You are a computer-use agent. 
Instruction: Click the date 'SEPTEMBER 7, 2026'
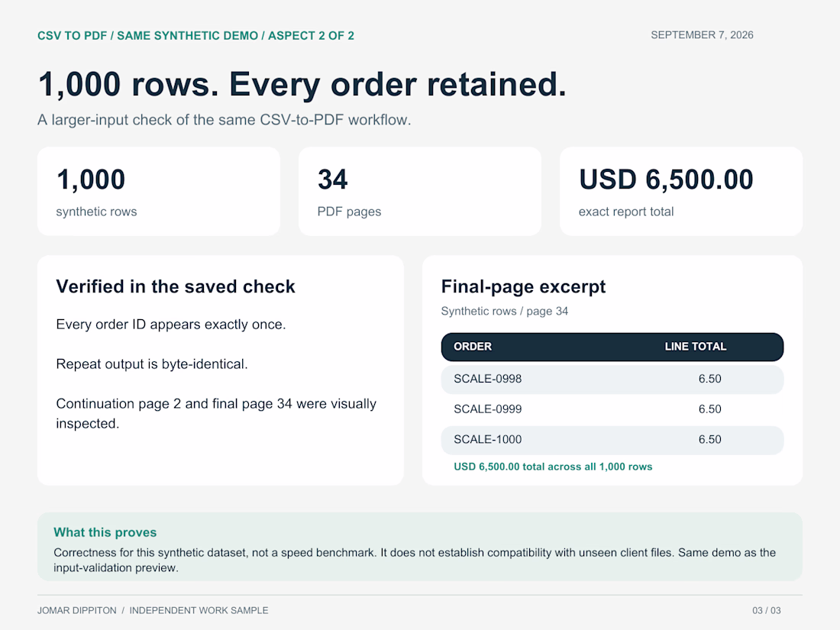point(702,35)
